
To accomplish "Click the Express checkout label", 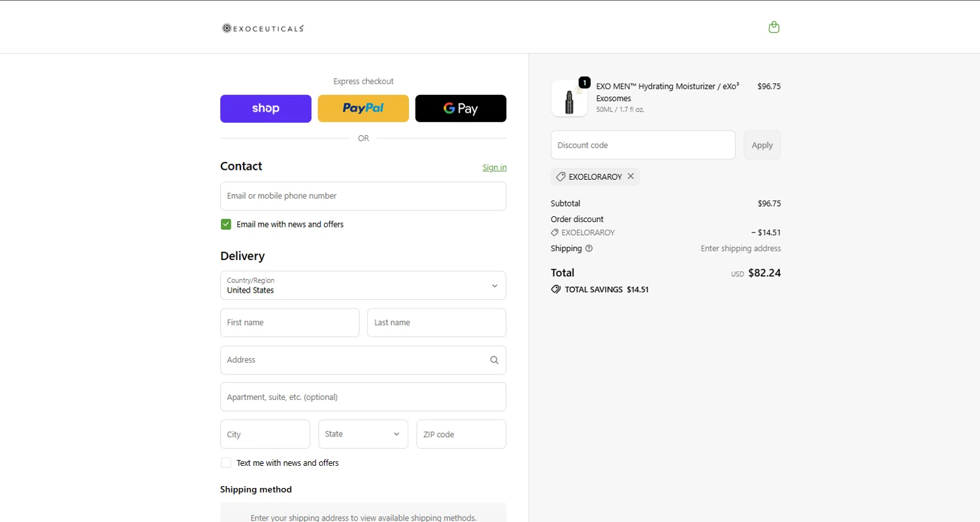I will coord(363,82).
